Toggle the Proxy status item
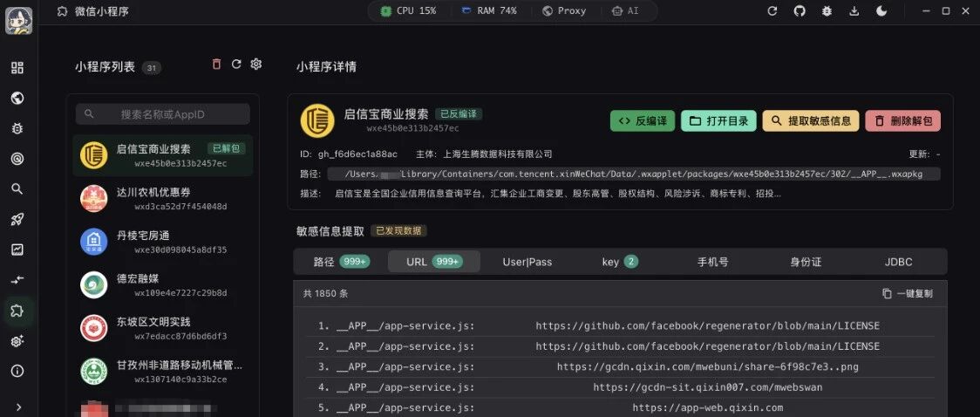Viewport: 980px width, 417px height. tap(564, 10)
